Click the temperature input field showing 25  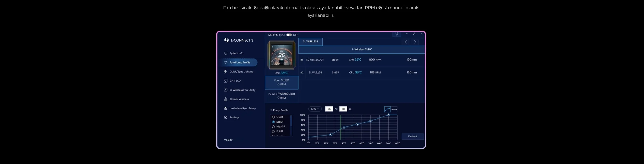tap(329, 109)
